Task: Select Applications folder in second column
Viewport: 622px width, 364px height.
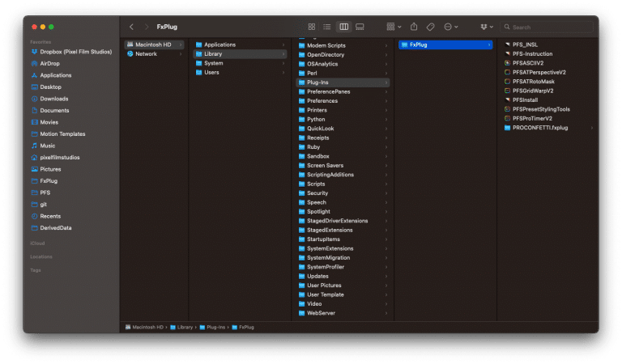Action: pyautogui.click(x=240, y=44)
